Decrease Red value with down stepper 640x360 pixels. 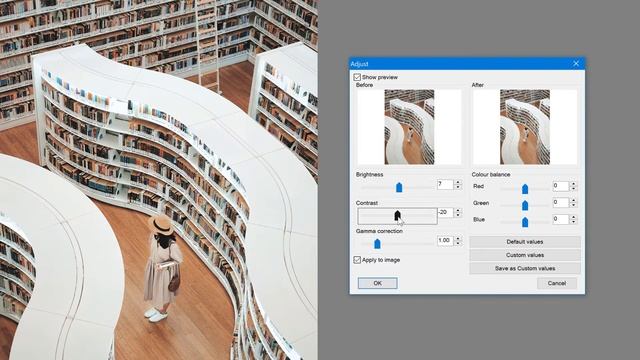pos(573,189)
